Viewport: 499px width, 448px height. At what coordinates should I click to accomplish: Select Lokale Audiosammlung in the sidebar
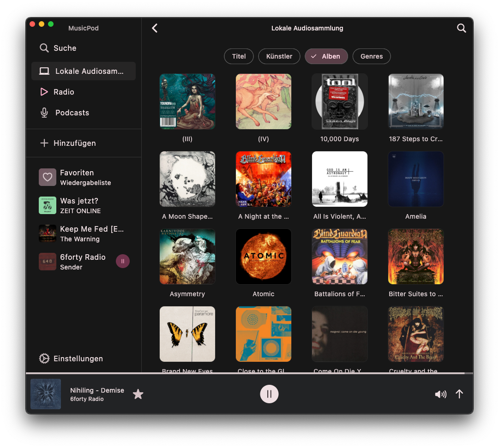(x=84, y=71)
